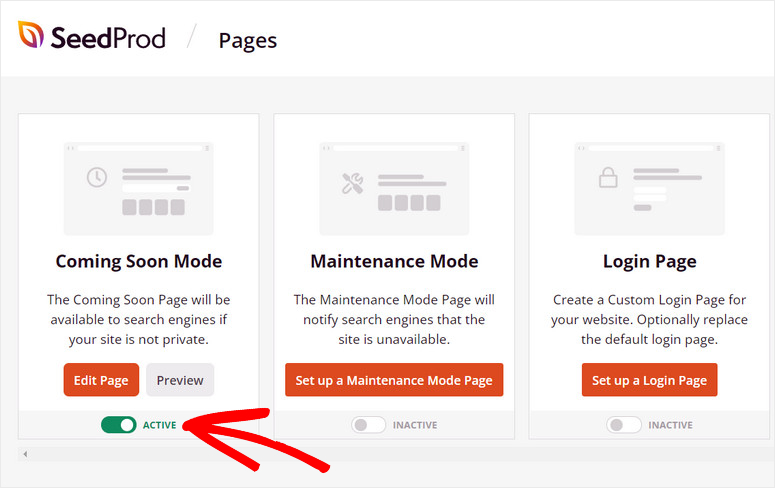This screenshot has height=488, width=775.
Task: Click the horizontal scrollbar left arrow
Action: click(25, 453)
